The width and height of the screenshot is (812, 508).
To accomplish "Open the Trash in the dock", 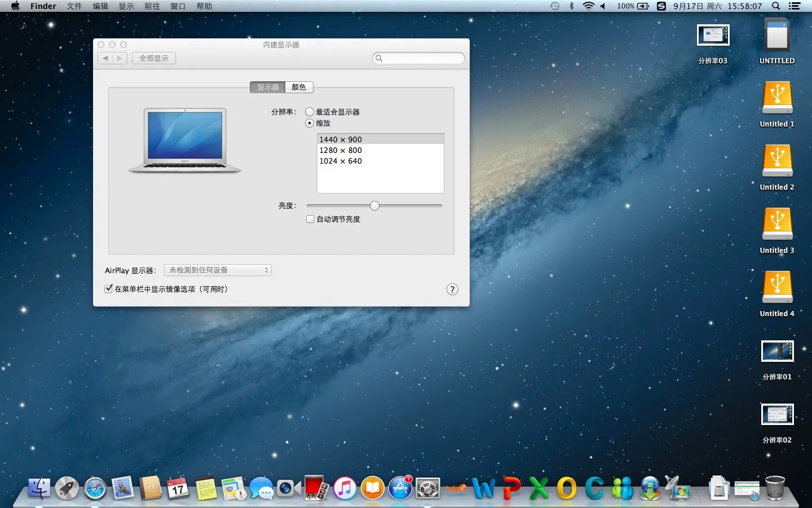I will [x=775, y=488].
